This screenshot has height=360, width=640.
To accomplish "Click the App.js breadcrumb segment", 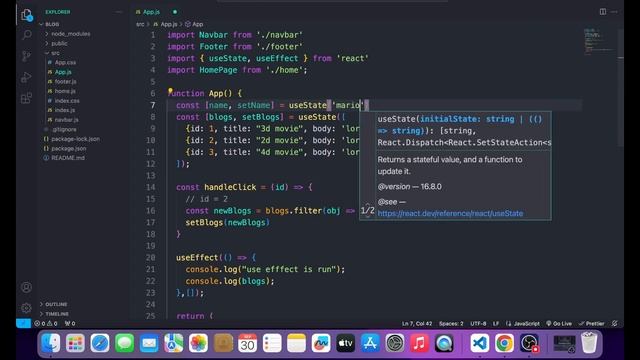I will click(x=166, y=24).
